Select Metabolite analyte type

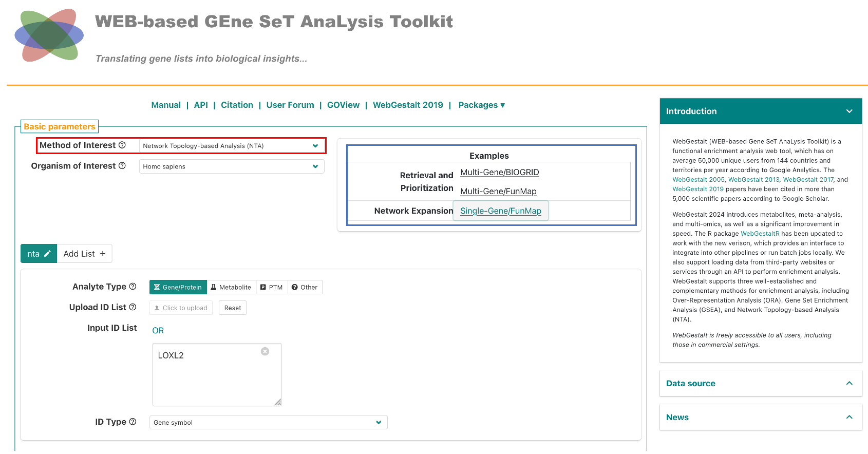231,287
